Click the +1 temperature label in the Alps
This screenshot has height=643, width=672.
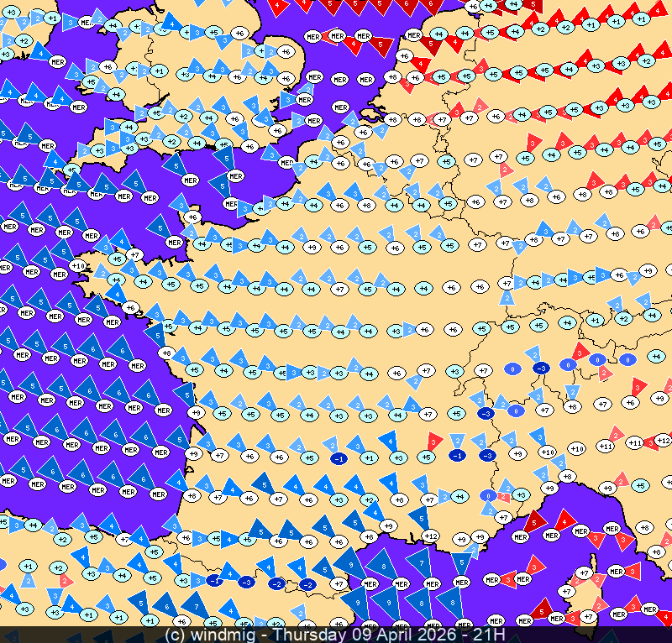coord(596,320)
